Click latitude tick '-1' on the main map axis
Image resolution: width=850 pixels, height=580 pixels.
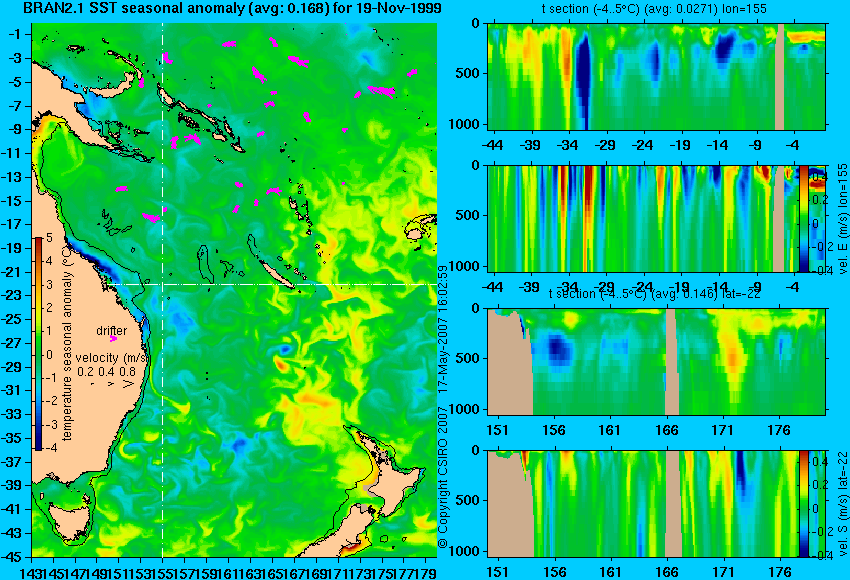(14, 34)
